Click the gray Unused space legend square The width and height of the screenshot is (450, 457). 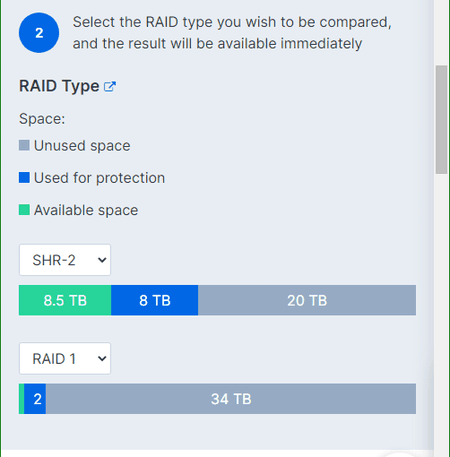(24, 145)
